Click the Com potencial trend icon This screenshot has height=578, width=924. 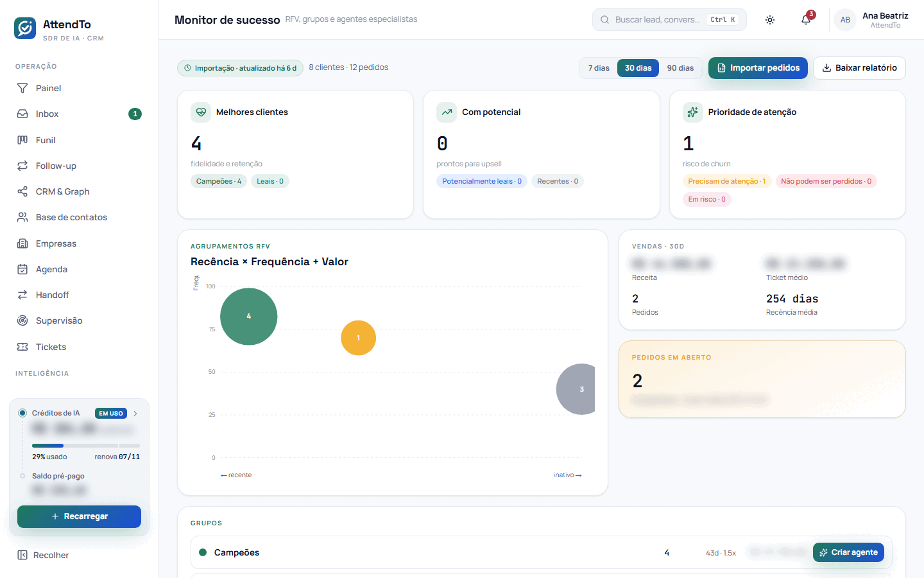(x=447, y=112)
